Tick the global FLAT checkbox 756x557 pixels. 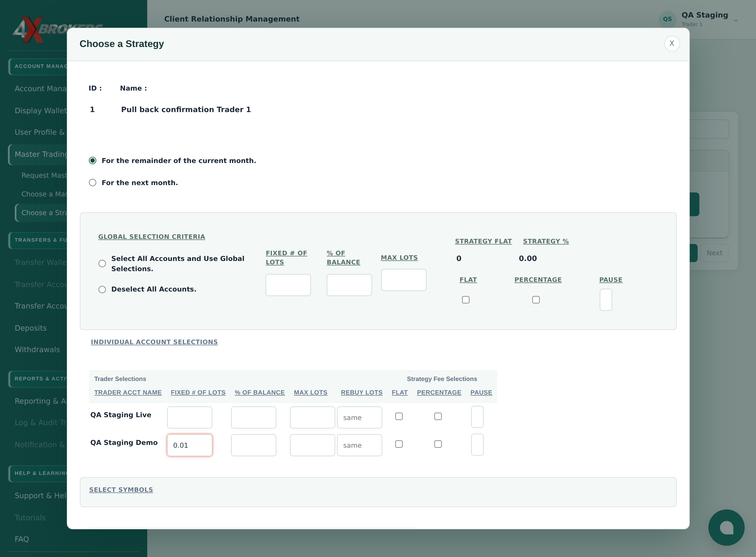pos(465,300)
